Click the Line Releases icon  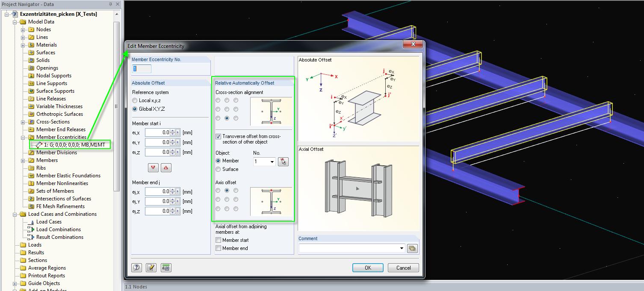[x=32, y=99]
